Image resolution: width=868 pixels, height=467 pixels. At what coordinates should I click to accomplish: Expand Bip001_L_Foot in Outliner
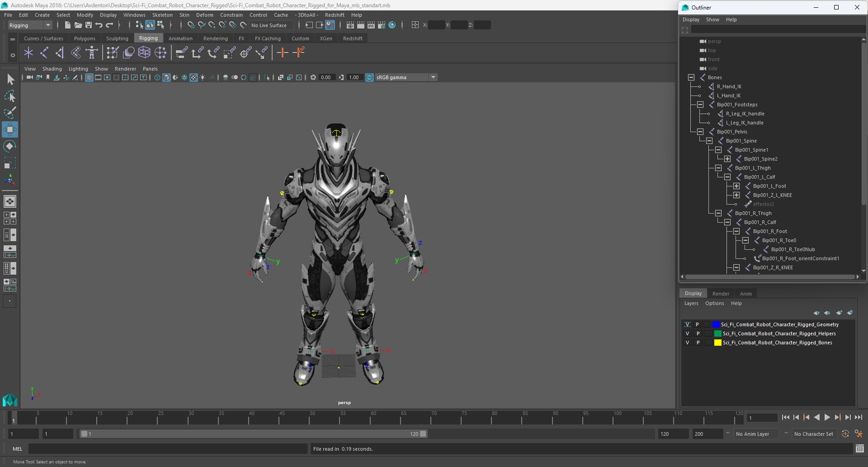pyautogui.click(x=736, y=186)
